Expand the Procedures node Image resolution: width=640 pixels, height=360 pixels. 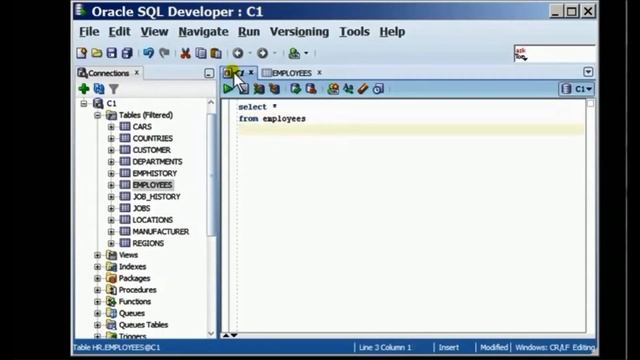point(97,290)
